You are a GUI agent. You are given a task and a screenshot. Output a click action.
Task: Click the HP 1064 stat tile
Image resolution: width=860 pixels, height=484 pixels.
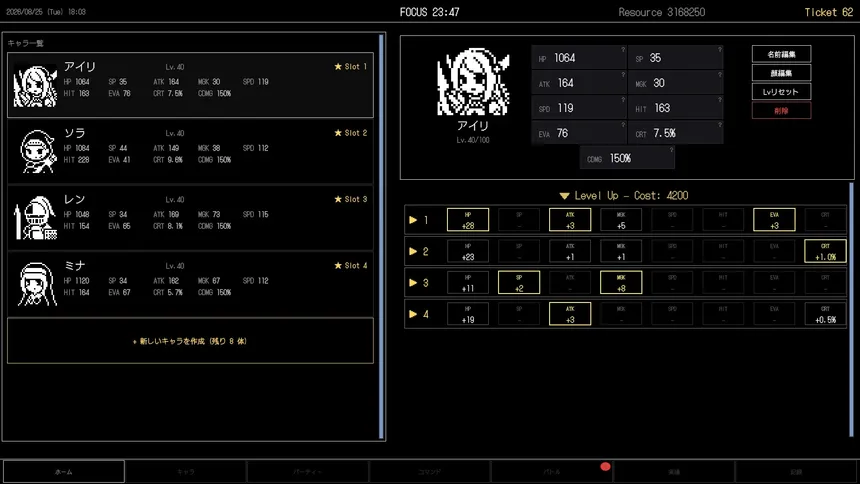point(579,58)
